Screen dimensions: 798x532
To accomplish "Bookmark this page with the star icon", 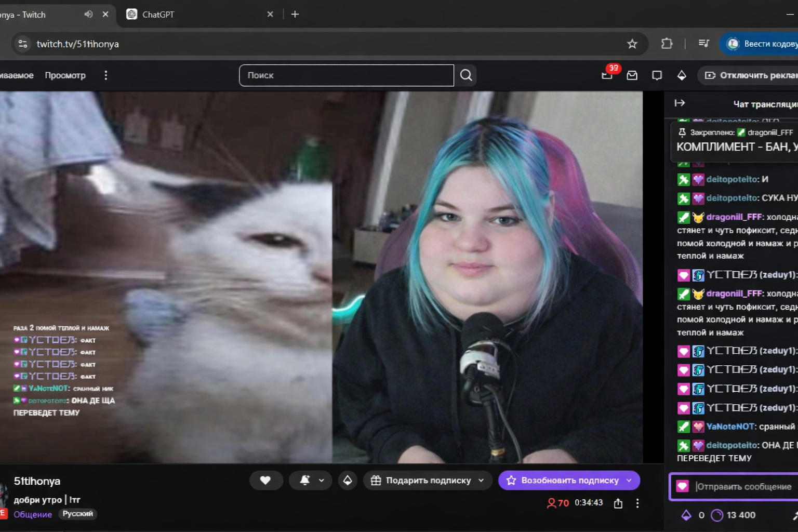I will coord(632,44).
